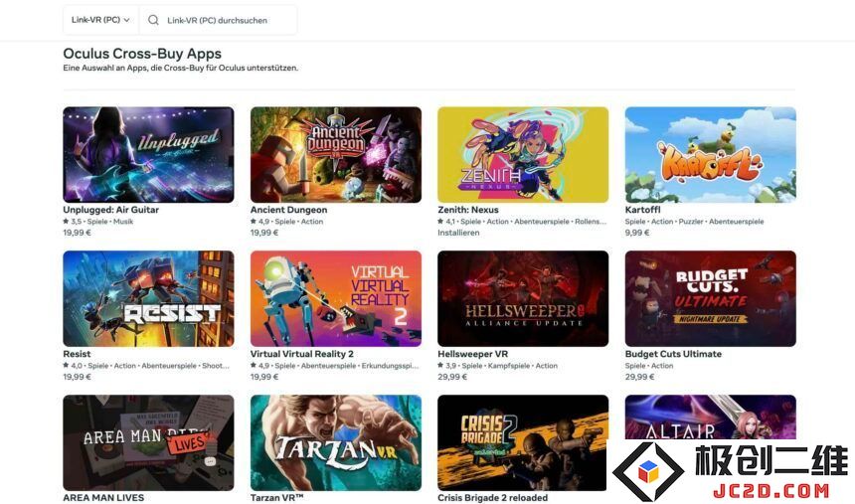Open the Hellsweeper VR thumbnail

[523, 299]
